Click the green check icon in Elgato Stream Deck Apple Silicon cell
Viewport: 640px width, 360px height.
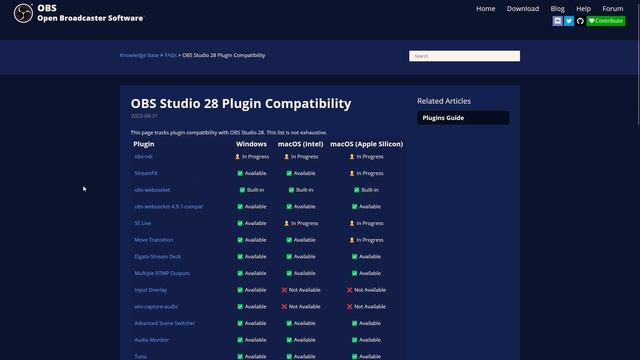(x=354, y=257)
